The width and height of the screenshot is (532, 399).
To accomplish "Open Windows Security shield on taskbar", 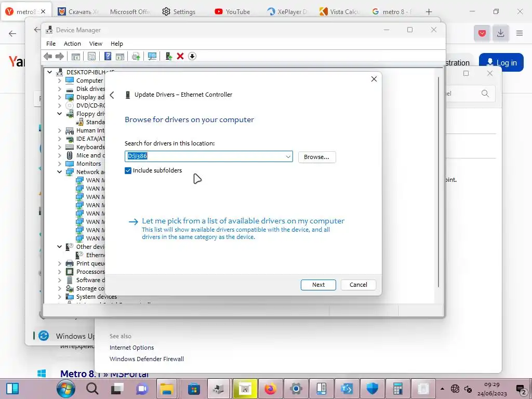I will pos(372,389).
